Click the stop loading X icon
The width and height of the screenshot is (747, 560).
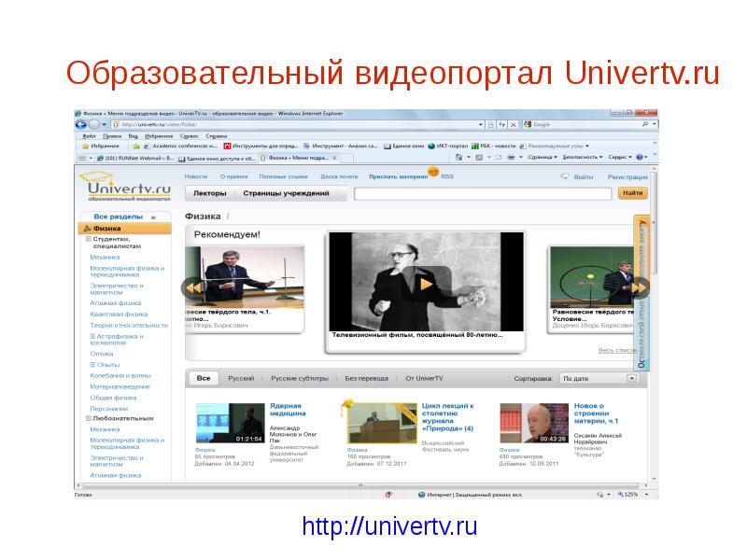(513, 124)
